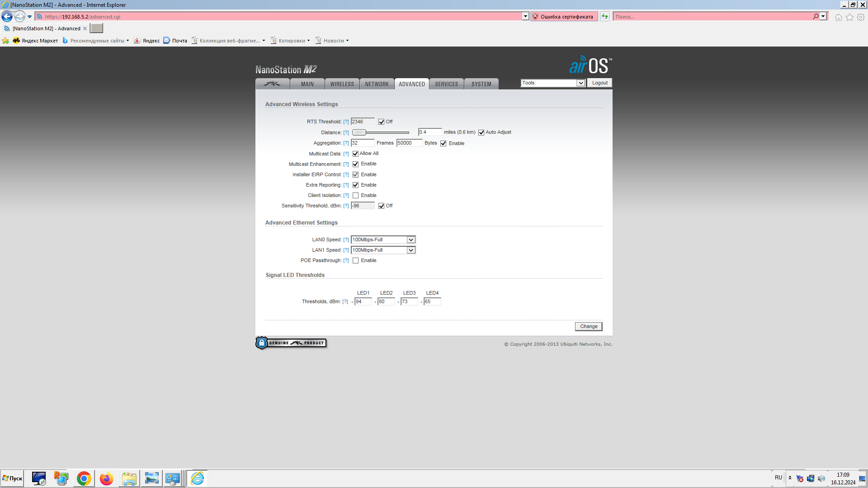The height and width of the screenshot is (488, 868).
Task: Switch to the SERVICES tab
Action: [x=446, y=84]
